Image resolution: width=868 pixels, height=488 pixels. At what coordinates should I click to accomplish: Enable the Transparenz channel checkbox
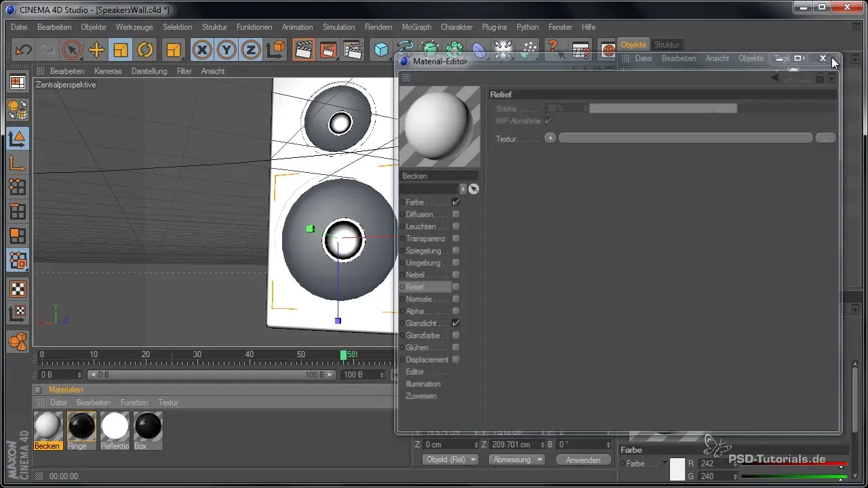coord(456,239)
